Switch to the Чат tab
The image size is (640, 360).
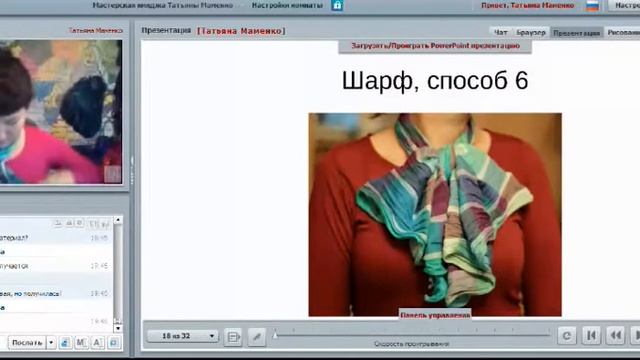pos(500,32)
